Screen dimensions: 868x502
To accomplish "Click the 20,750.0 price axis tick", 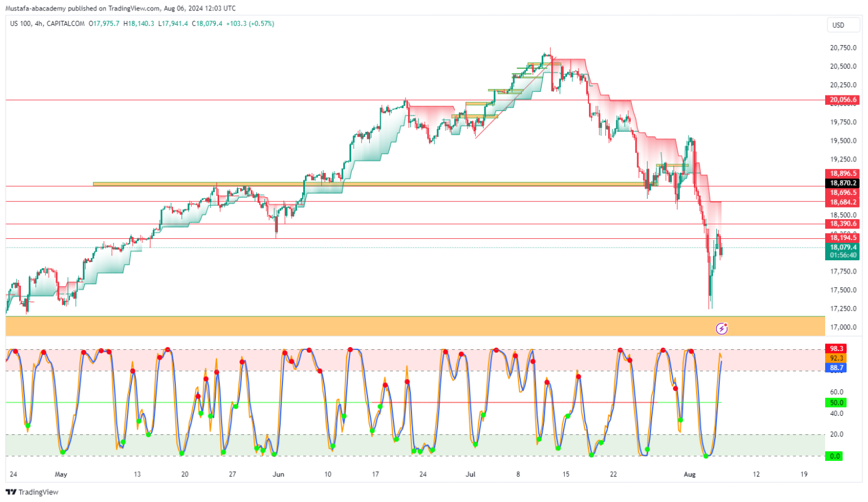I will point(843,48).
